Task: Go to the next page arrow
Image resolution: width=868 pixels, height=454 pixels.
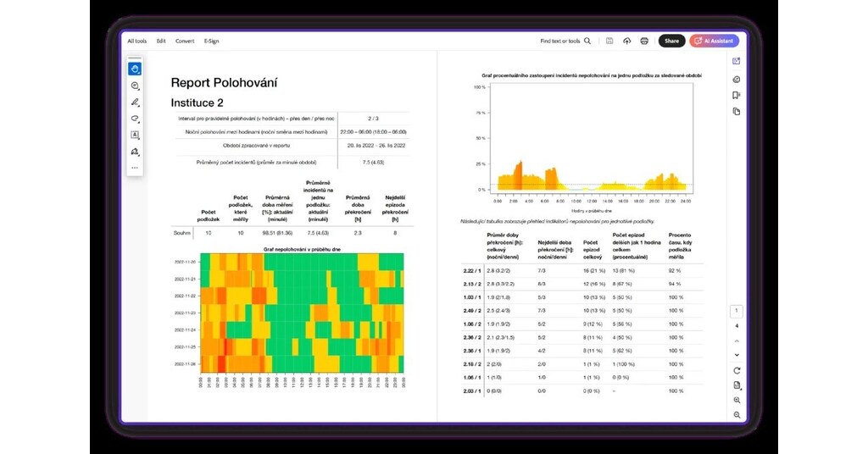Action: tap(737, 355)
